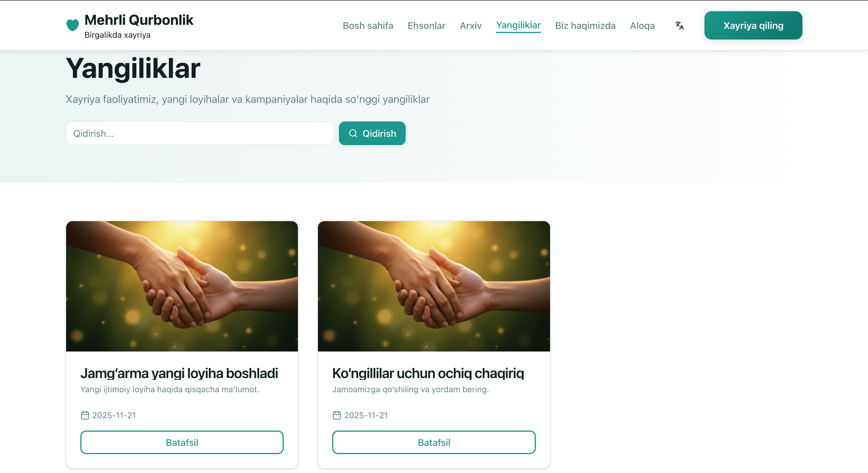
Task: Click calendar icon on Ko'ngillilar card
Action: coord(337,415)
